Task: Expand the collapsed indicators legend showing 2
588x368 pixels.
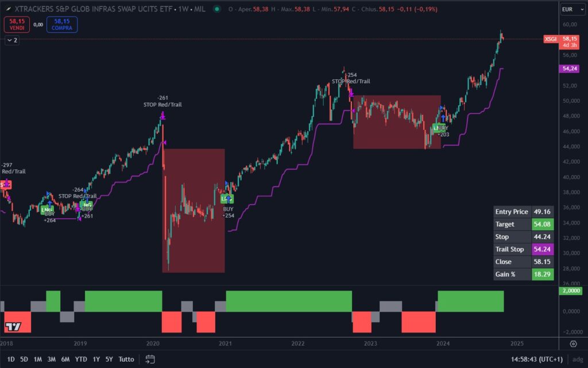Action: (x=12, y=40)
